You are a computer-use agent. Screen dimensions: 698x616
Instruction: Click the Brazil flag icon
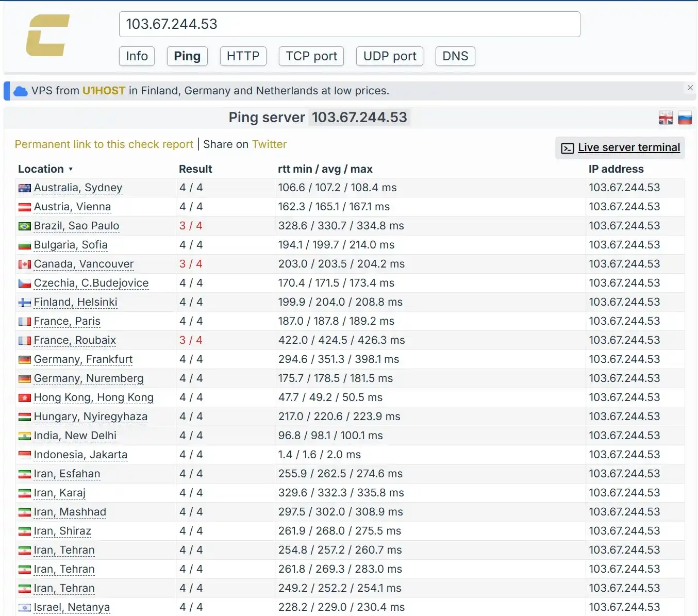click(x=25, y=226)
